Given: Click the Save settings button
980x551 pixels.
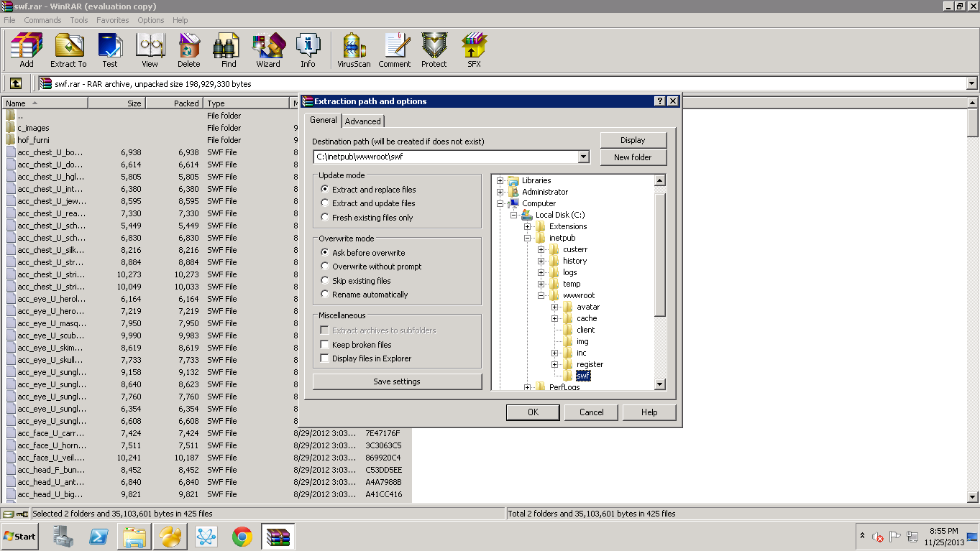Looking at the screenshot, I should (397, 381).
